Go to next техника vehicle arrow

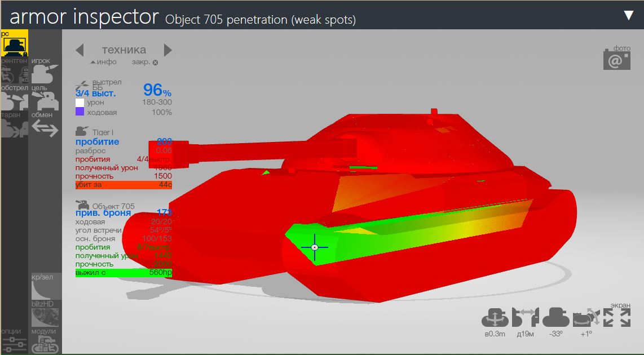tap(167, 50)
